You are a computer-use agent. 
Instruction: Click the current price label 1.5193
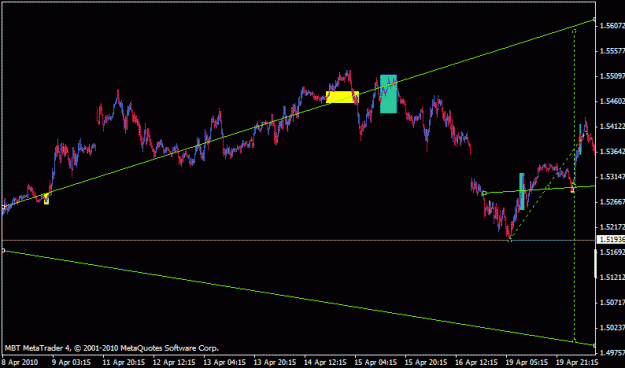[x=610, y=240]
